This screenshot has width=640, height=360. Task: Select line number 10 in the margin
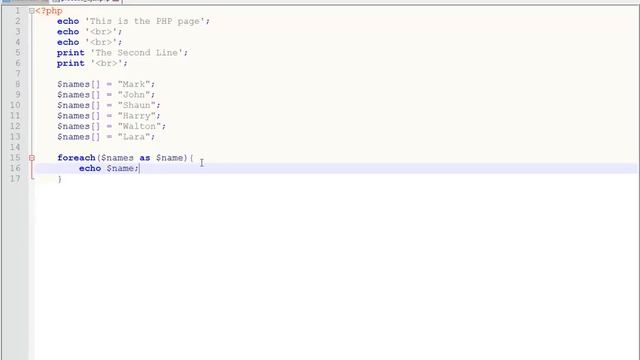point(15,105)
